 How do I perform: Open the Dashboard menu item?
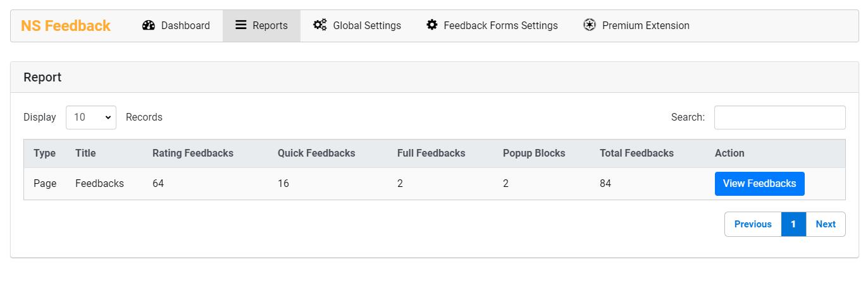pos(176,26)
